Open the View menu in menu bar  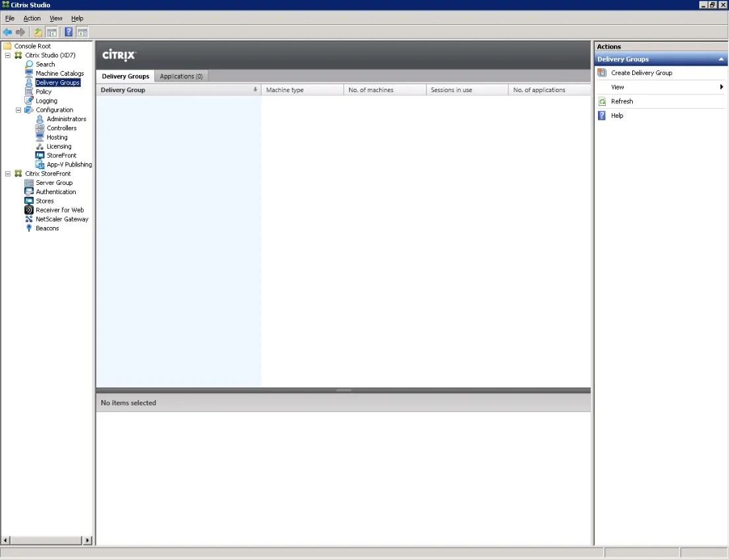(x=56, y=18)
